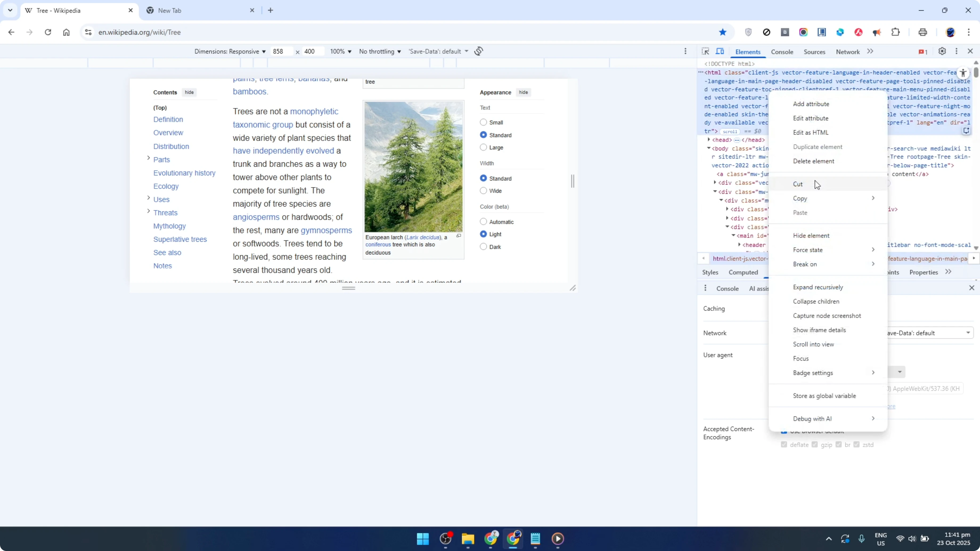Open the browser extensions puzzle icon
This screenshot has height=551, width=980.
point(896,32)
